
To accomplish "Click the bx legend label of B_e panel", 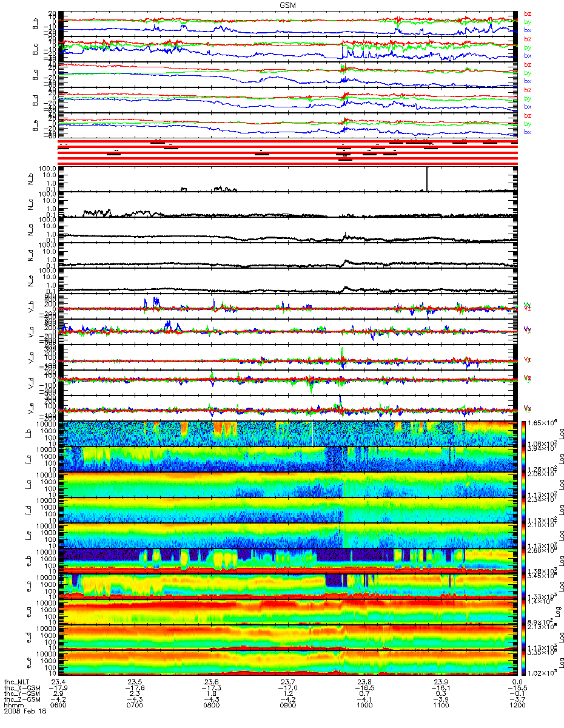I will (528, 132).
